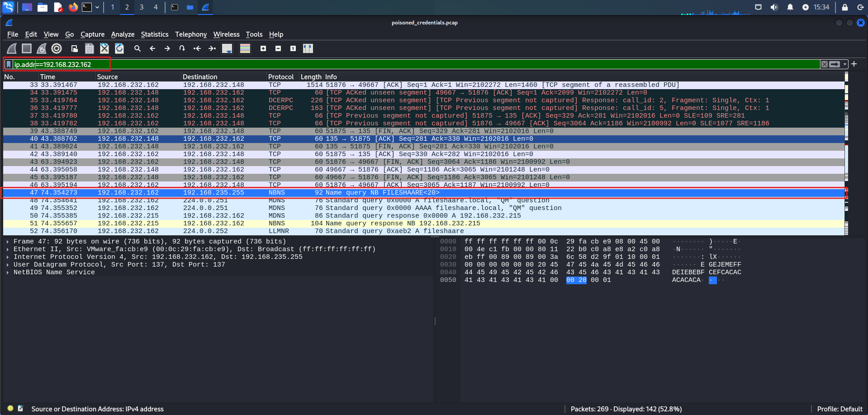The image size is (868, 415).
Task: Go to first packet icon
Action: (x=197, y=48)
